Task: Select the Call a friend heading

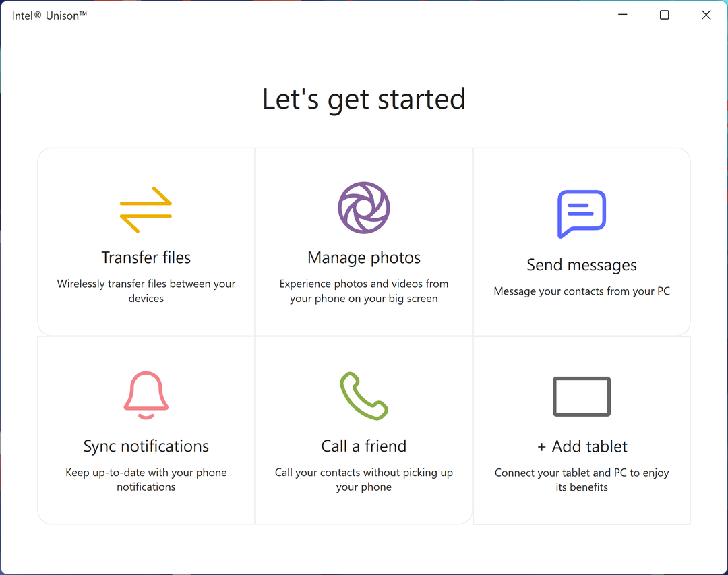Action: click(x=364, y=446)
